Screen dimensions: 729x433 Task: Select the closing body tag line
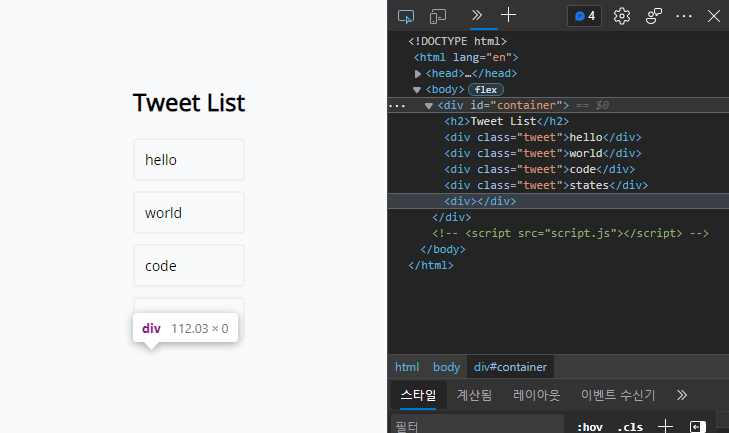pos(443,249)
